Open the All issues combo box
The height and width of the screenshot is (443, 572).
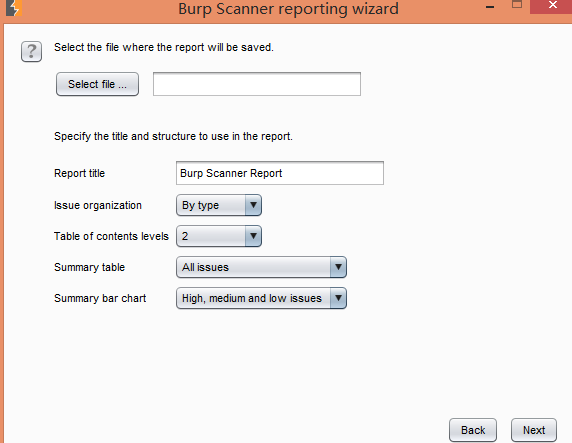pos(261,267)
